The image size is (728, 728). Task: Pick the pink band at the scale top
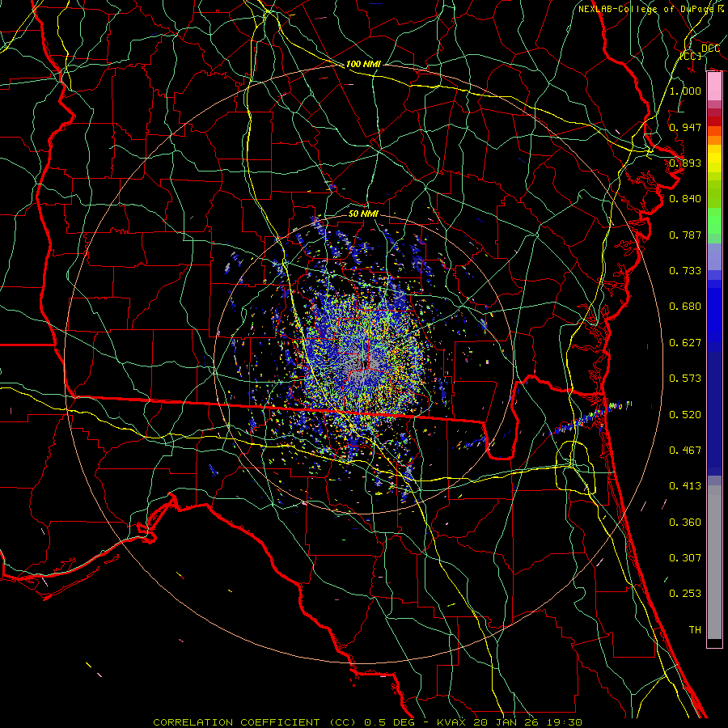[x=714, y=87]
